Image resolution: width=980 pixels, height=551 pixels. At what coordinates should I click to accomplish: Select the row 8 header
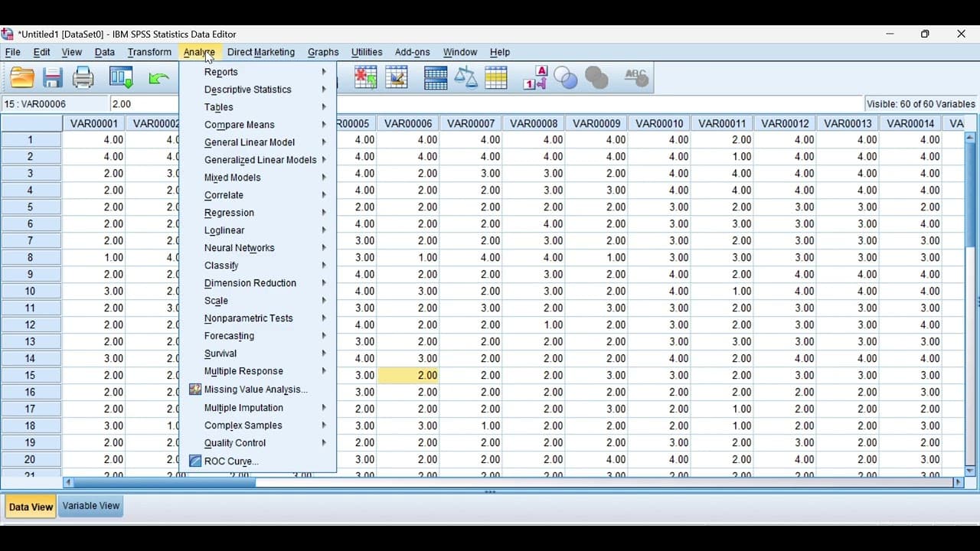pos(31,257)
